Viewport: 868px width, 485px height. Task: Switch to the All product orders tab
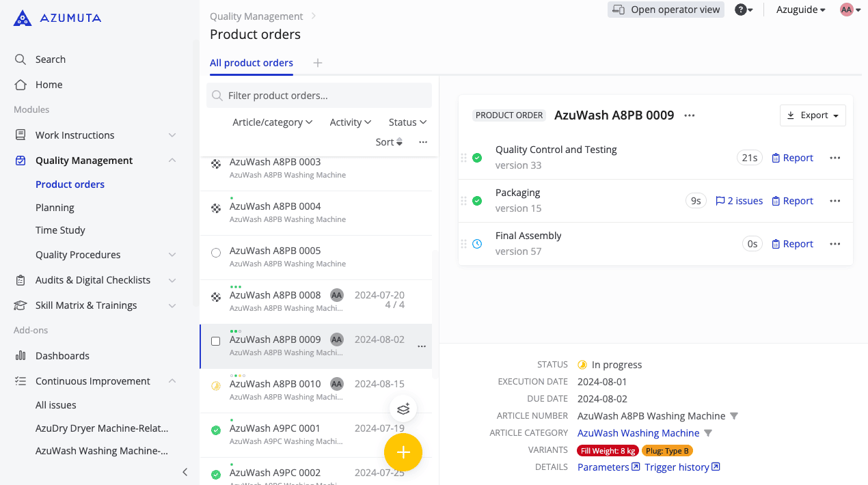(252, 63)
